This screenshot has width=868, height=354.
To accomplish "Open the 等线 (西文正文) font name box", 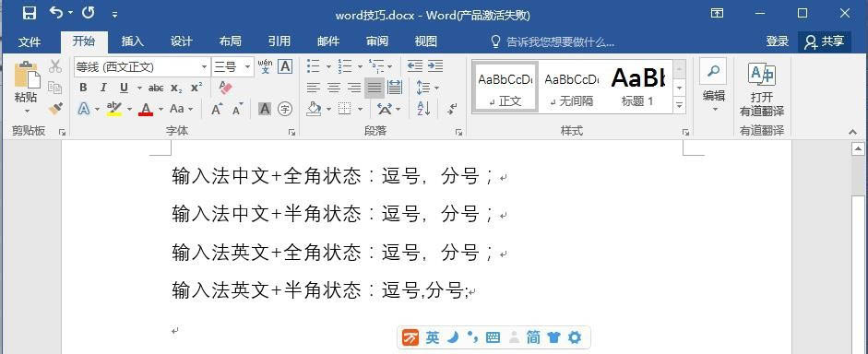I will coord(142,67).
